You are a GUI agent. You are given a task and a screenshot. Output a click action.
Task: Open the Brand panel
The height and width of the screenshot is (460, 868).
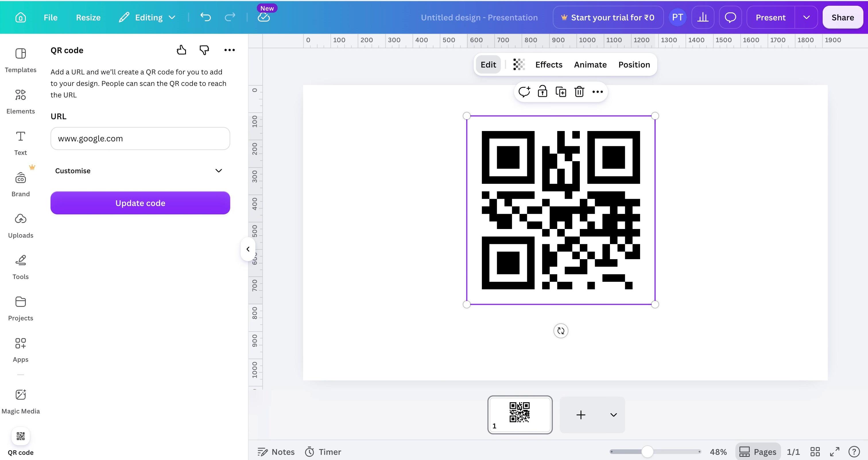21,185
